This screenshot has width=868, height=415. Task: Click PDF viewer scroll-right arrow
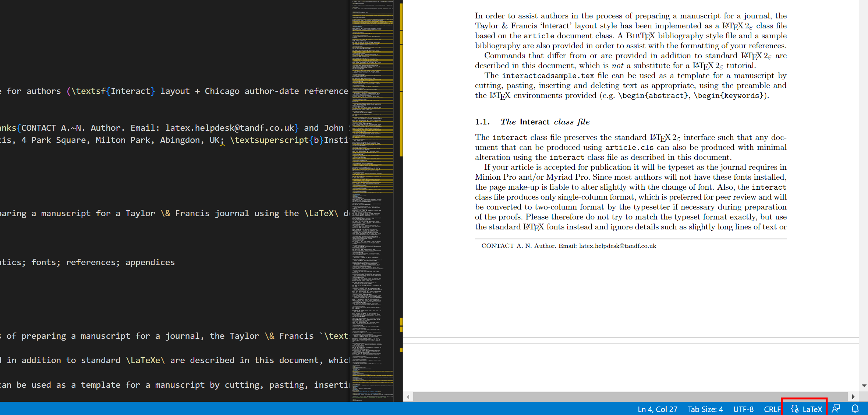pos(853,397)
